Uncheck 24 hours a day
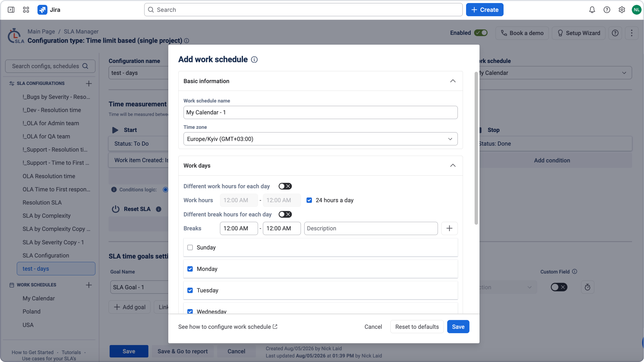Viewport: 644px width, 362px height. coord(309,200)
